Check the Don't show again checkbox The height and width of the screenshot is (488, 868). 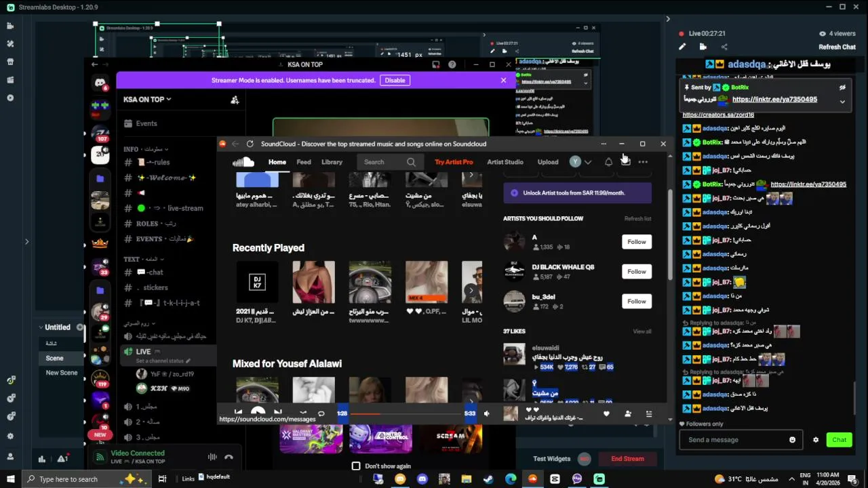click(356, 466)
